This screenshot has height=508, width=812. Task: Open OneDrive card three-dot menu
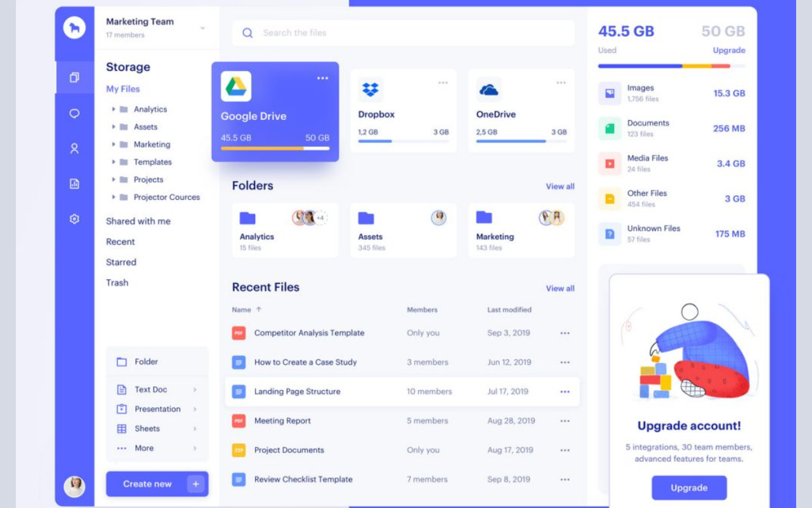coord(561,83)
